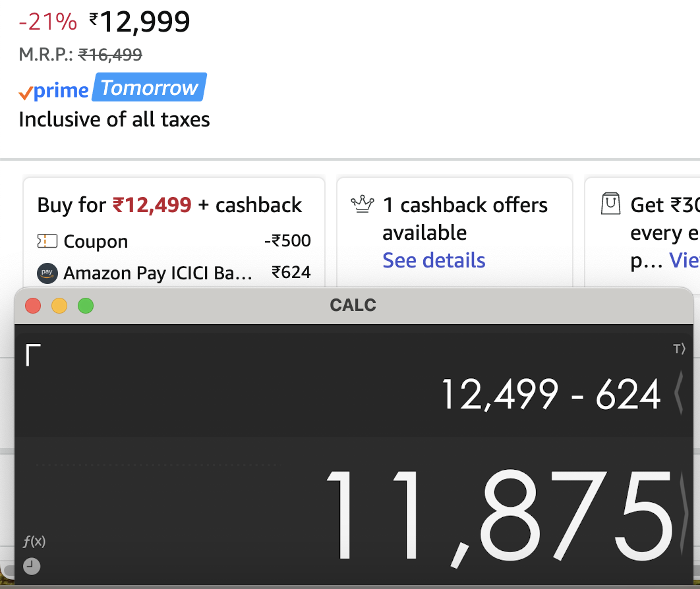This screenshot has height=589, width=700.
Task: Open text mode via the T⟩ icon
Action: click(x=680, y=349)
